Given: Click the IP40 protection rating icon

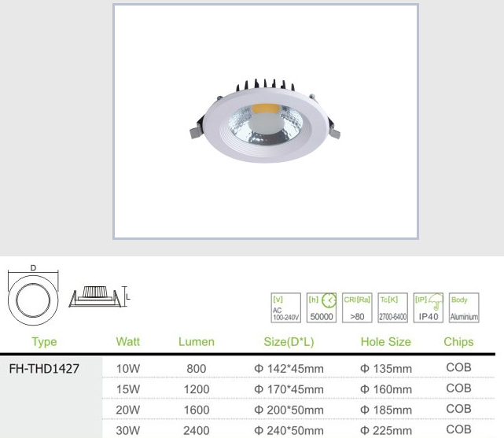Looking at the screenshot, I should coord(429,307).
